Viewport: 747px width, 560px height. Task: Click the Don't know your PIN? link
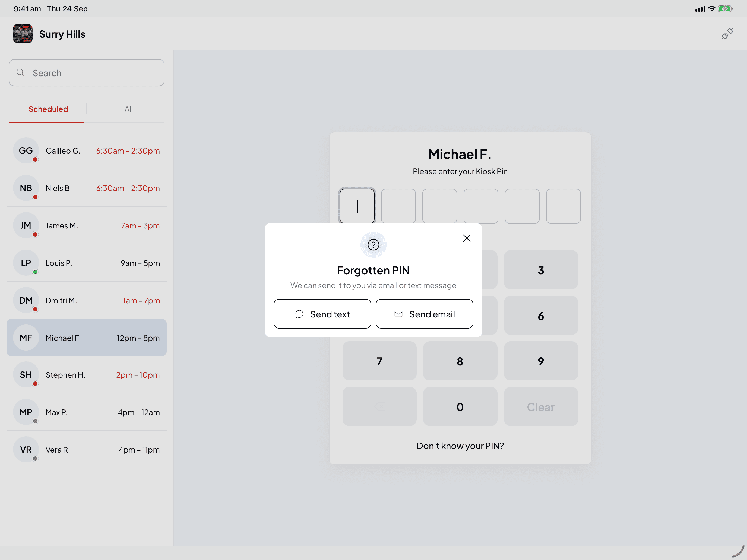460,446
